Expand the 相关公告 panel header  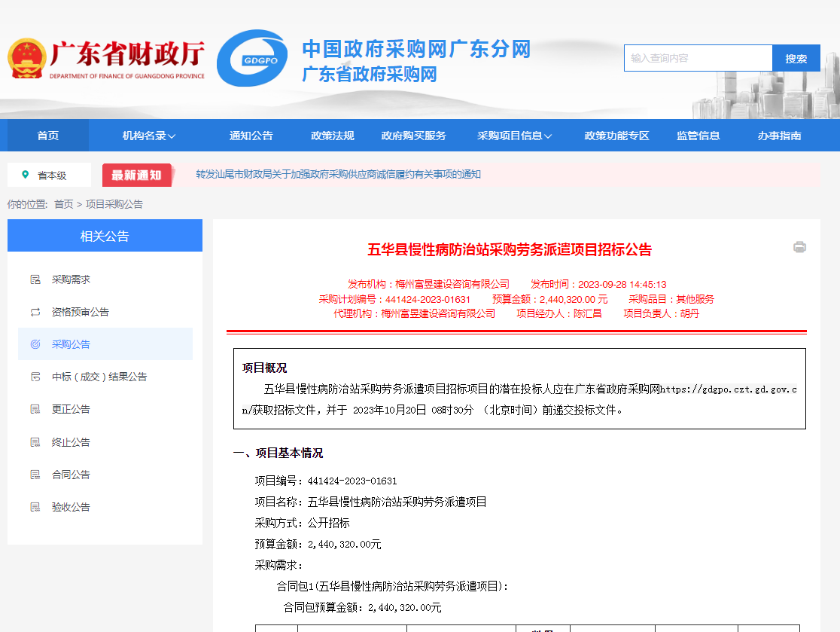click(105, 235)
